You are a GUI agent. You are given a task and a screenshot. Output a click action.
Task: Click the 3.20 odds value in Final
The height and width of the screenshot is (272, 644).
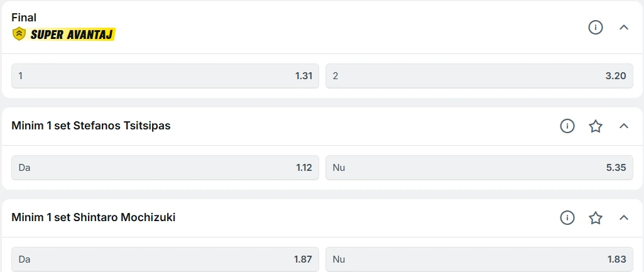[616, 76]
